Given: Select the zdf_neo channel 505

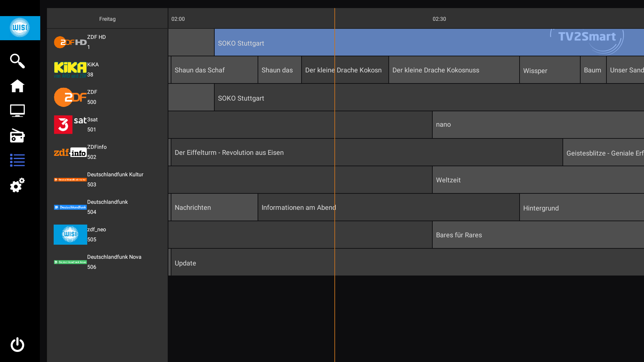Looking at the screenshot, I should click(107, 235).
